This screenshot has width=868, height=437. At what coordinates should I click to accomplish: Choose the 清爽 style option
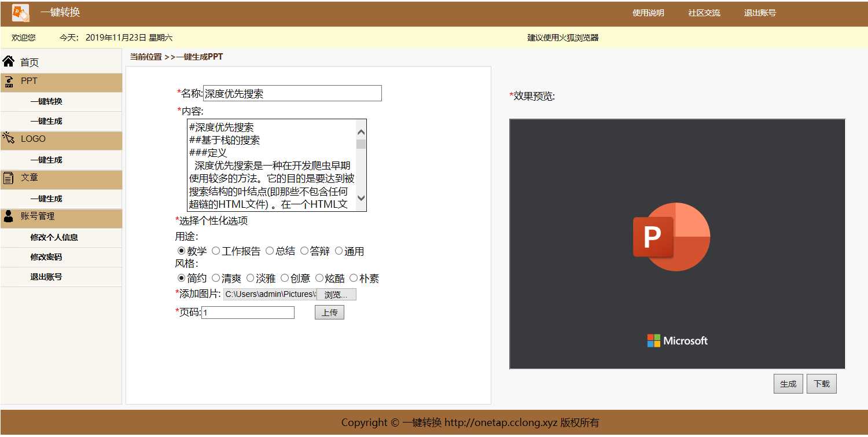[x=216, y=278]
